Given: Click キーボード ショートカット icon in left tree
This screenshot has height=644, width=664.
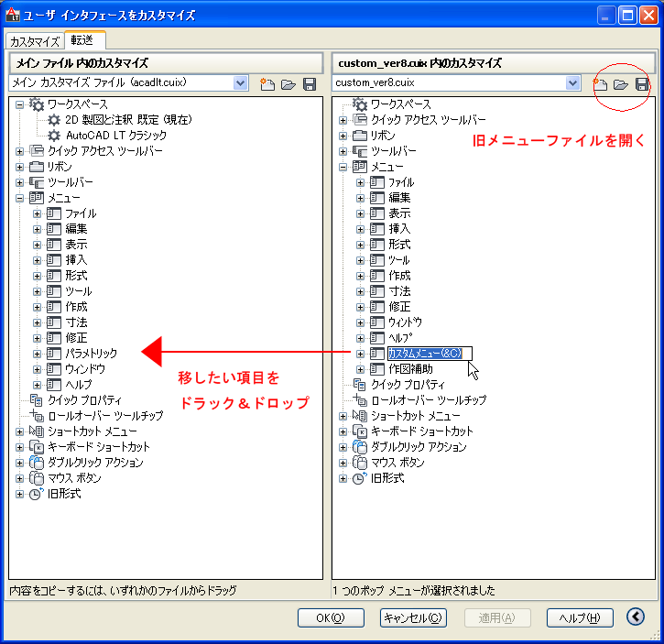Looking at the screenshot, I should [x=37, y=447].
